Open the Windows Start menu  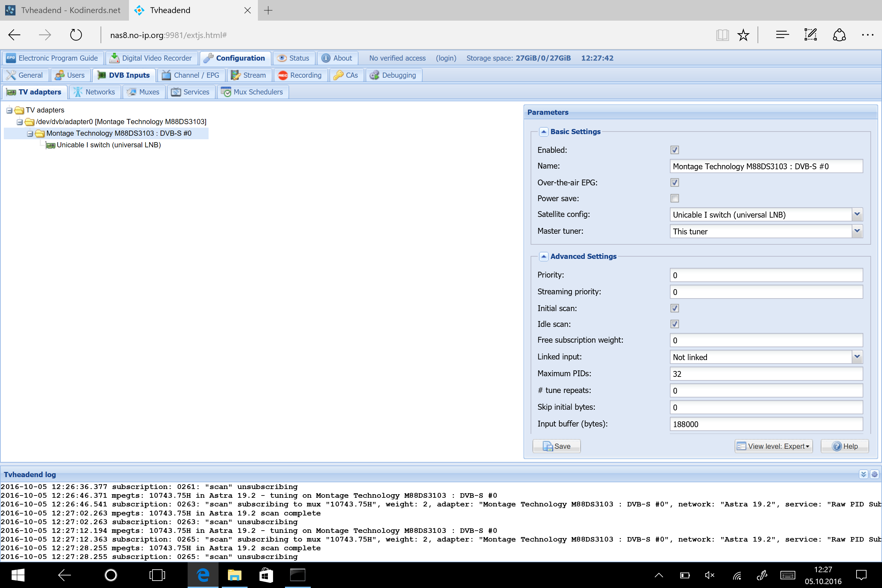(18, 575)
